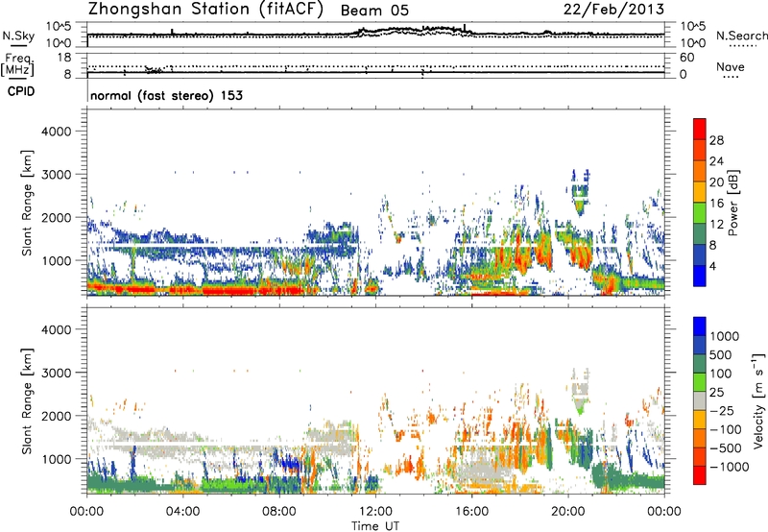Viewport: 768px width, 532px height.
Task: Select the 'Time UT' axis title
Action: click(375, 526)
